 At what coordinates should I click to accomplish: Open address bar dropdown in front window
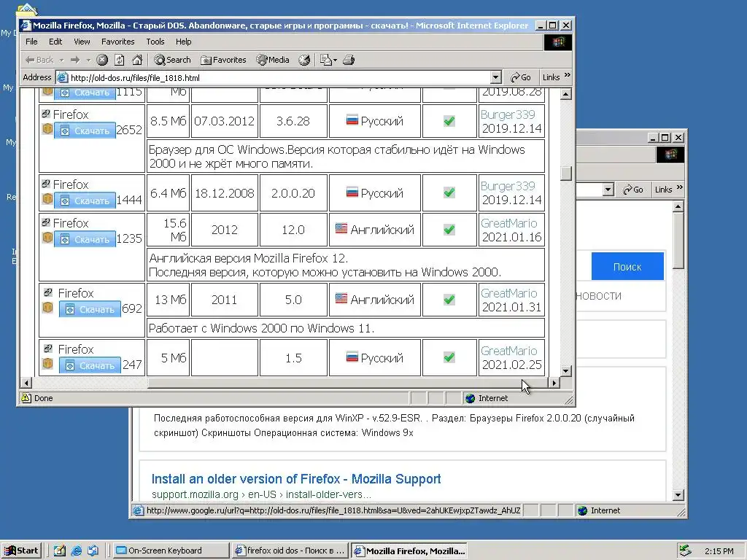click(495, 77)
